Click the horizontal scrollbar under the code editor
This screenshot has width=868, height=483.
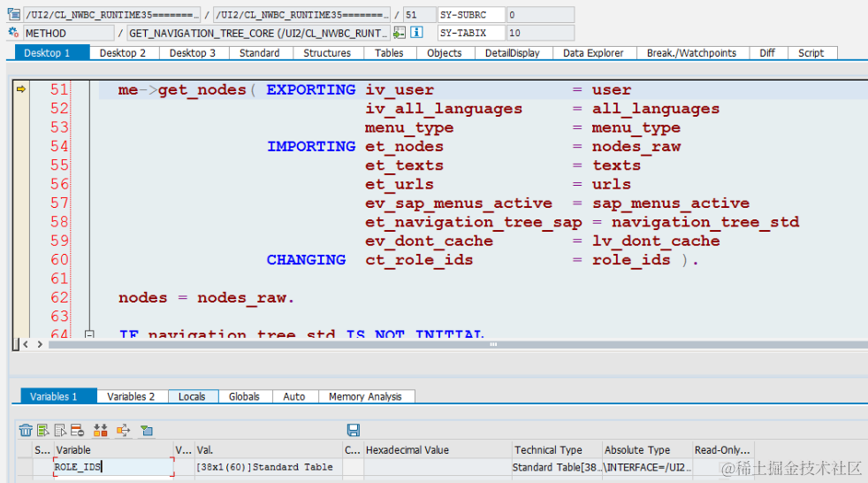tap(458, 344)
